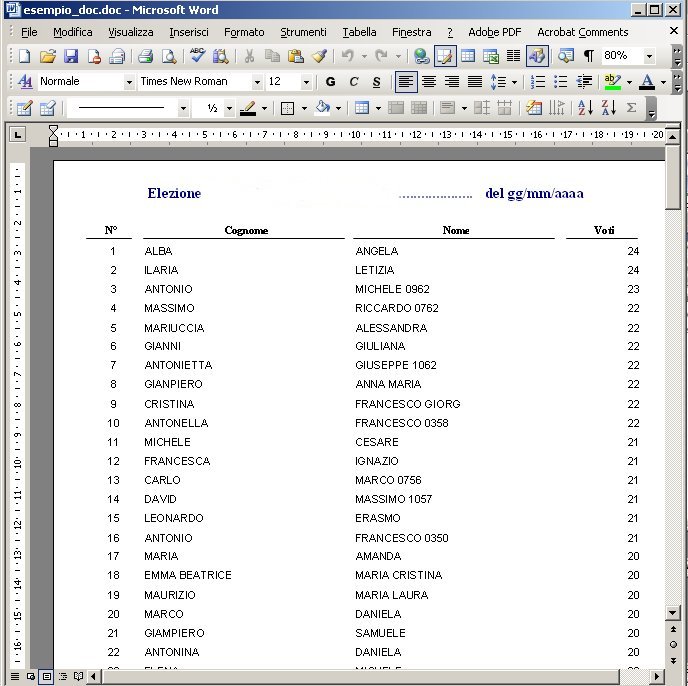Select the Format Painter brush
The width and height of the screenshot is (688, 686).
319,56
